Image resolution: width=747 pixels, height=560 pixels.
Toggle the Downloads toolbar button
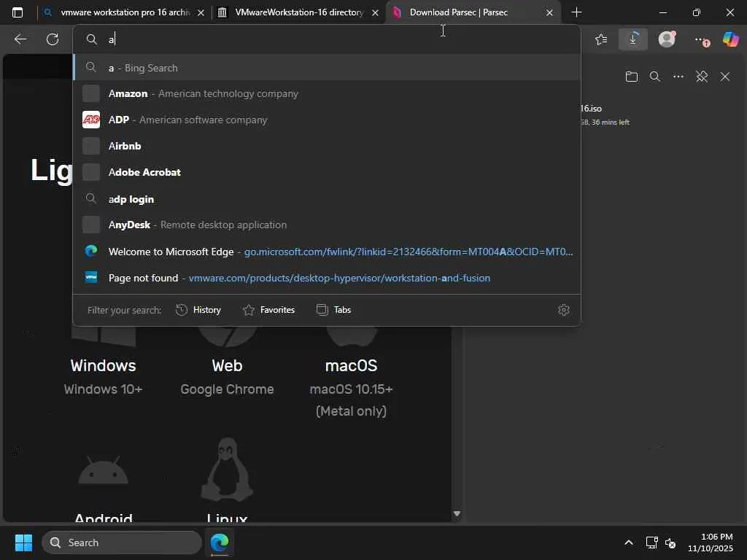click(x=633, y=39)
